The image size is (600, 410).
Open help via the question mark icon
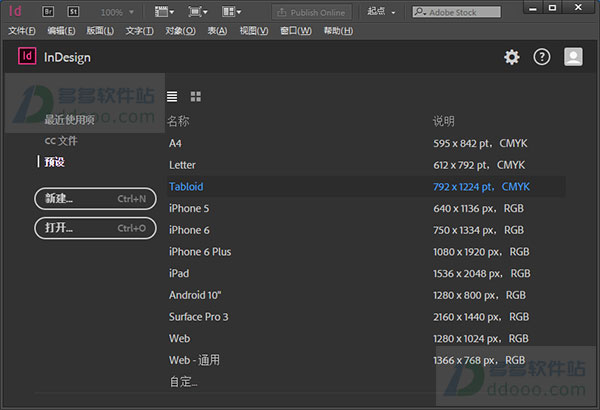tap(542, 57)
